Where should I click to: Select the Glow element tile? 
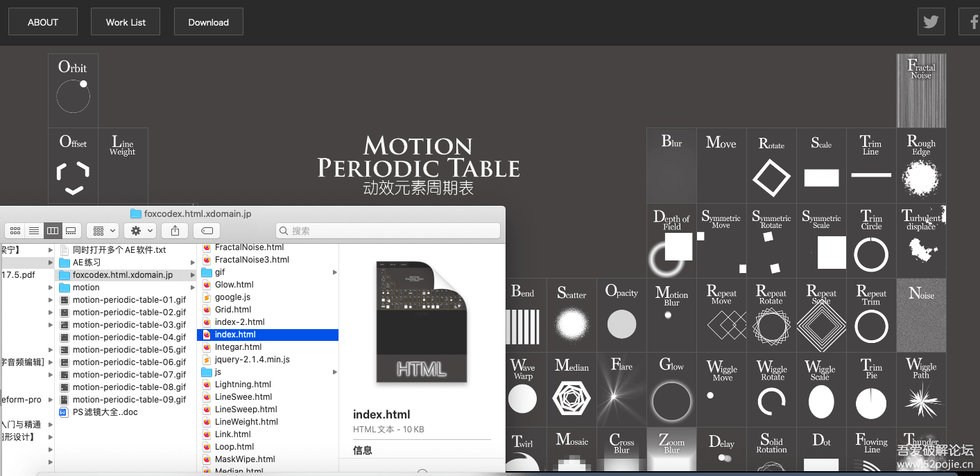(x=671, y=389)
